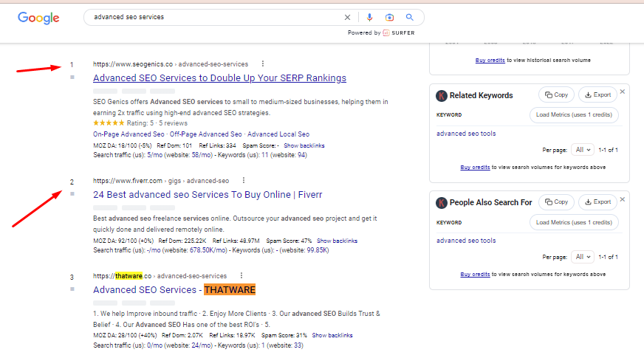
Task: Click the small square under result 2
Action: (72, 194)
